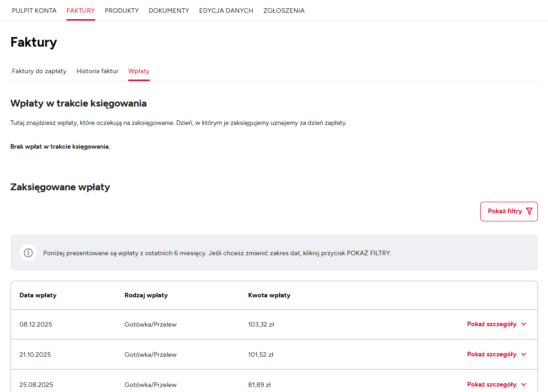Open the EDYCJA DANYCH section
The image size is (548, 392).
(x=226, y=11)
